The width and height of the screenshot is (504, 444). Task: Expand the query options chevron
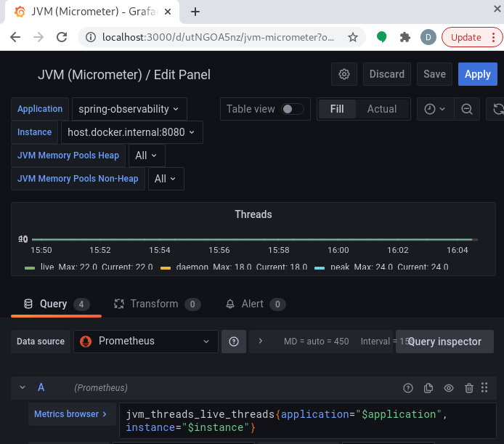point(261,341)
